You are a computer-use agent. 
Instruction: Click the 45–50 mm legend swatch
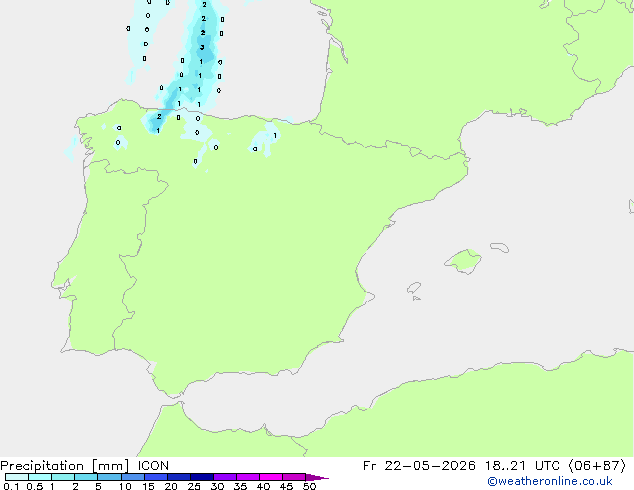pyautogui.click(x=294, y=477)
